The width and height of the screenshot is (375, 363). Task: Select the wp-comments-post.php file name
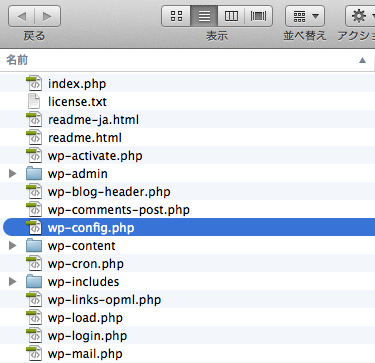[119, 210]
